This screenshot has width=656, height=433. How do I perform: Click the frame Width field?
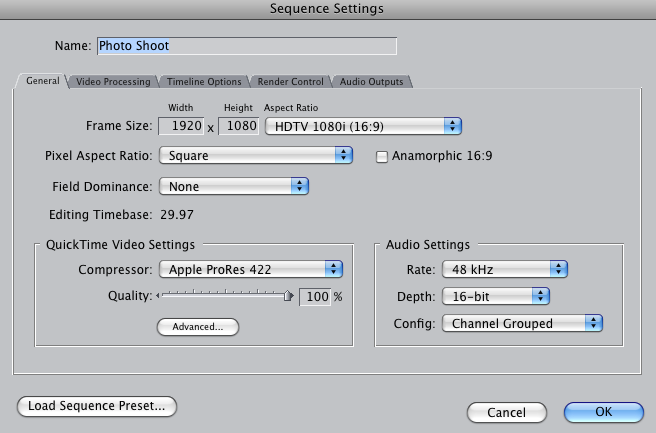click(181, 126)
